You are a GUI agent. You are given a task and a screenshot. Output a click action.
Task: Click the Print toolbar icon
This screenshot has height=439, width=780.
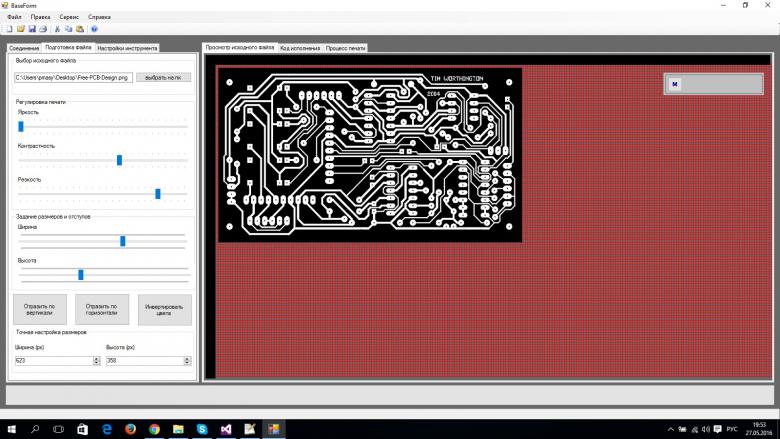(43, 29)
